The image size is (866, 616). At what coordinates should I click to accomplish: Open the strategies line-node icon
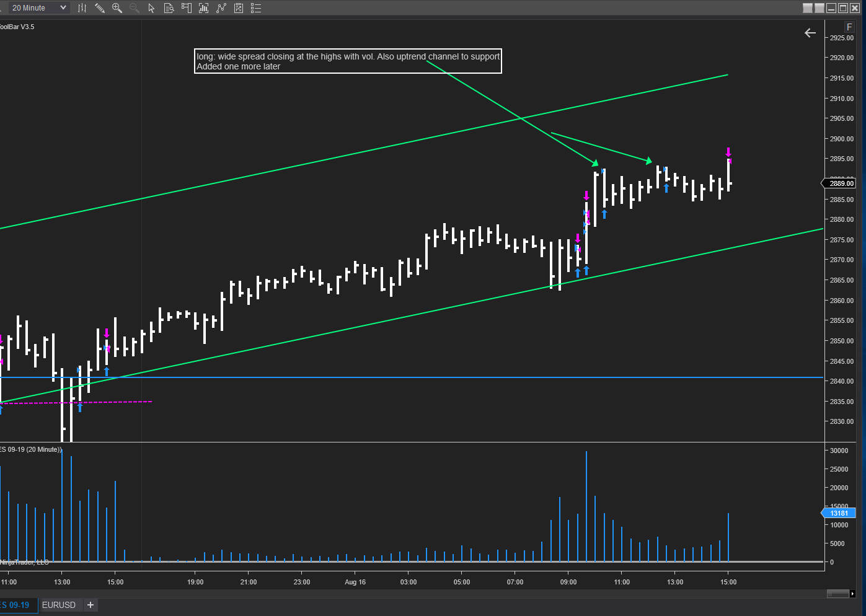221,8
